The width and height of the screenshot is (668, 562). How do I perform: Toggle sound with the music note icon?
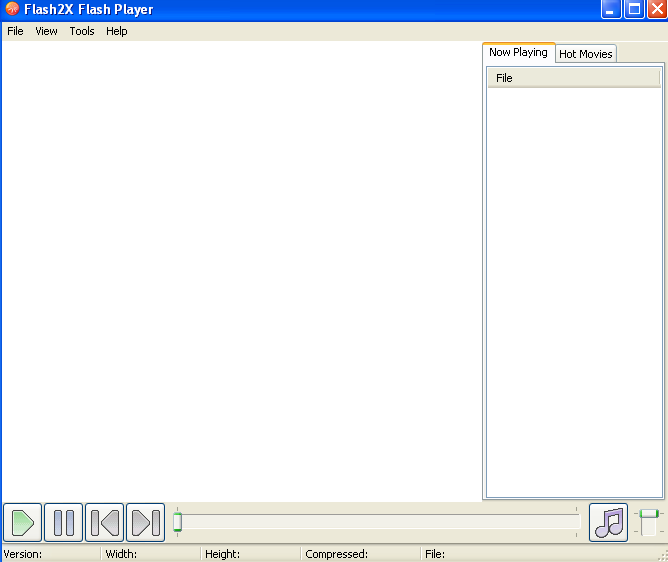tap(608, 522)
